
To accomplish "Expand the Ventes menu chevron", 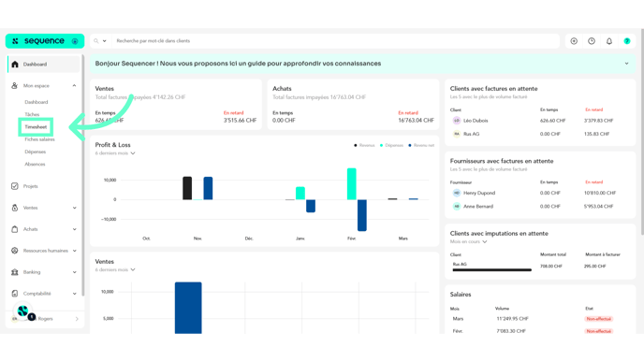I will tap(74, 208).
